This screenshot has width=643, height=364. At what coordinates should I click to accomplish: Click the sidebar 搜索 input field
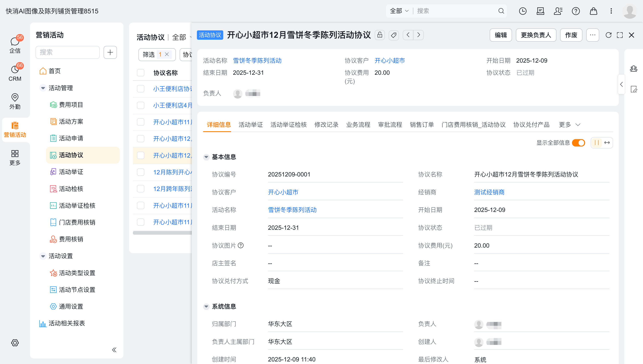pos(68,52)
